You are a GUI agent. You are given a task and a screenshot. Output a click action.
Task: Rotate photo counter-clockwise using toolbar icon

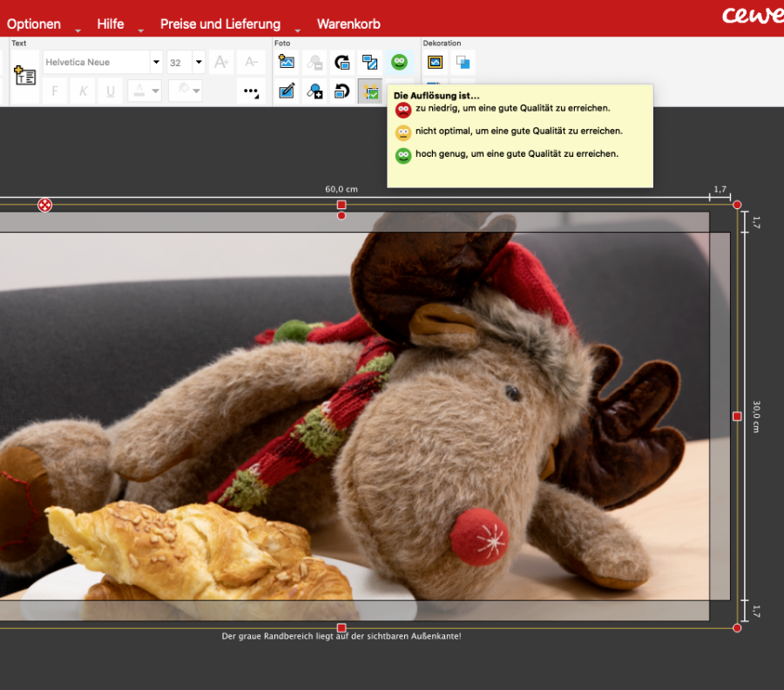tap(342, 91)
